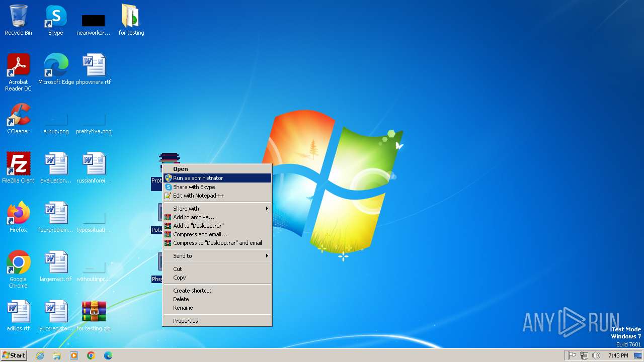The height and width of the screenshot is (362, 644).
Task: Choose Create shortcut
Action: point(217,291)
